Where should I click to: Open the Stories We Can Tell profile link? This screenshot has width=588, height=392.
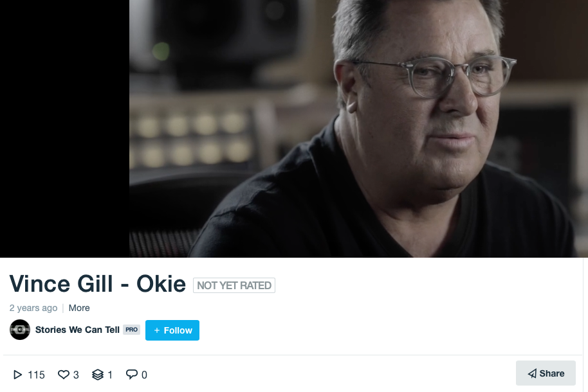coord(77,330)
